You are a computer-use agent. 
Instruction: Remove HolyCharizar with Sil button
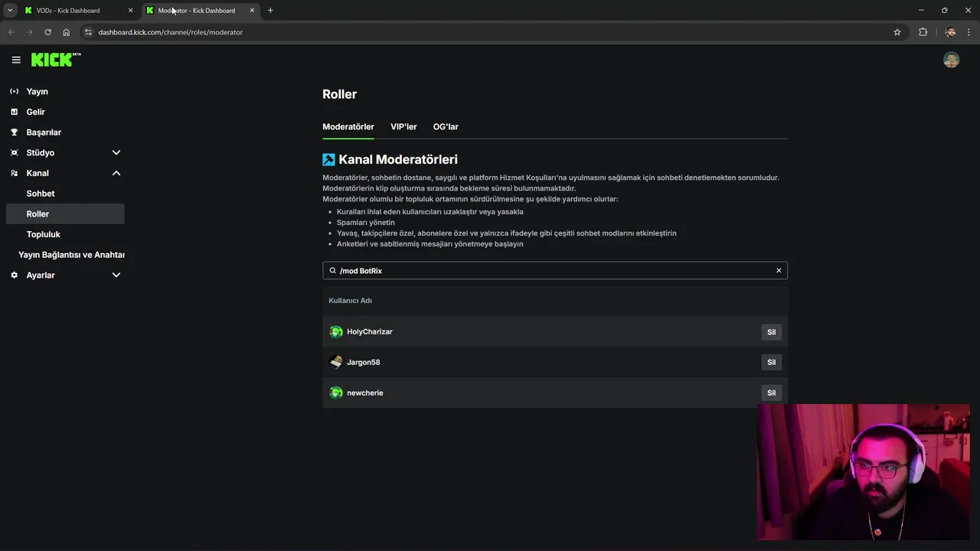tap(771, 331)
